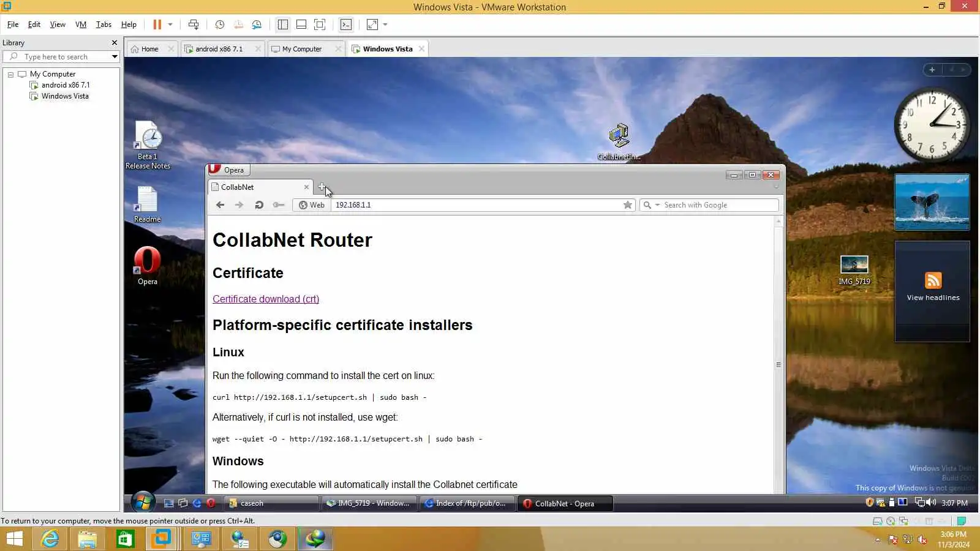Open the Certificate download (crt) link
The width and height of the screenshot is (980, 551).
(266, 299)
